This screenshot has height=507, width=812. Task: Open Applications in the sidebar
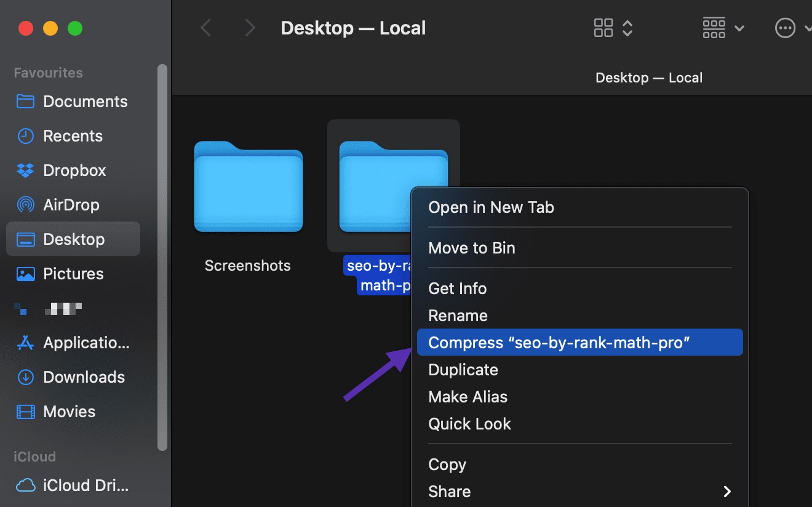pyautogui.click(x=73, y=343)
